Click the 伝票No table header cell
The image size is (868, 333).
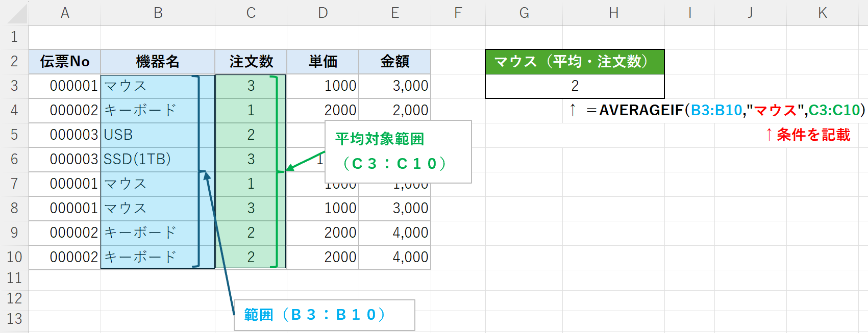pyautogui.click(x=65, y=62)
